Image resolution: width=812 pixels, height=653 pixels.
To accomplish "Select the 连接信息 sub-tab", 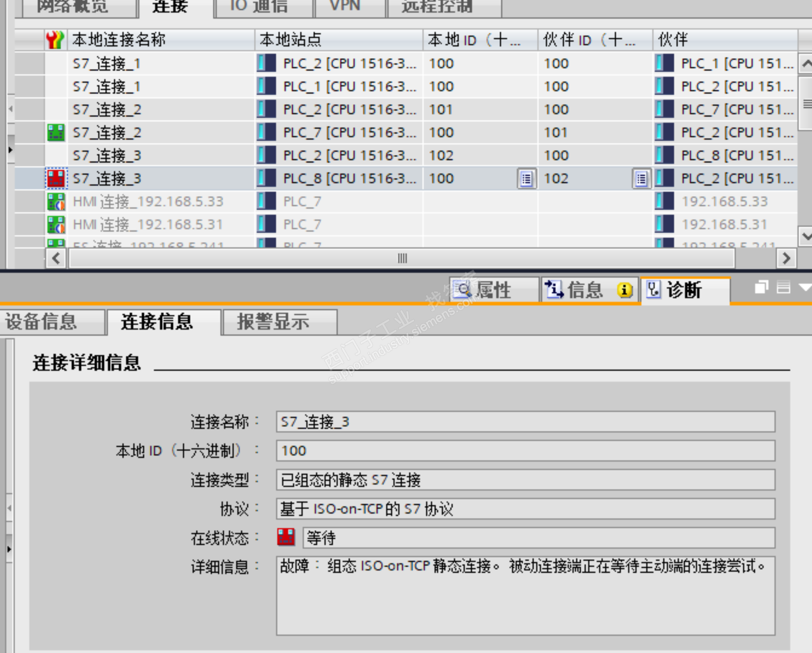I will pyautogui.click(x=164, y=321).
